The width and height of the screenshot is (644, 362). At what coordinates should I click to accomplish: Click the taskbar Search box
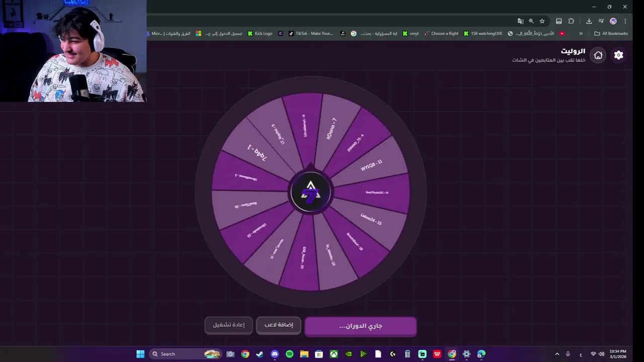point(186,354)
